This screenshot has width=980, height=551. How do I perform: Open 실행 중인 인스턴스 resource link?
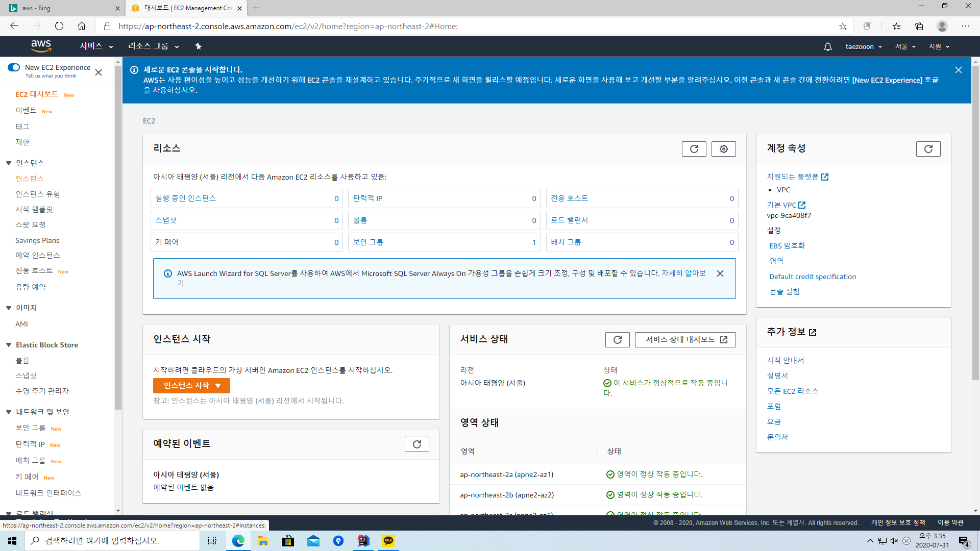pos(186,198)
